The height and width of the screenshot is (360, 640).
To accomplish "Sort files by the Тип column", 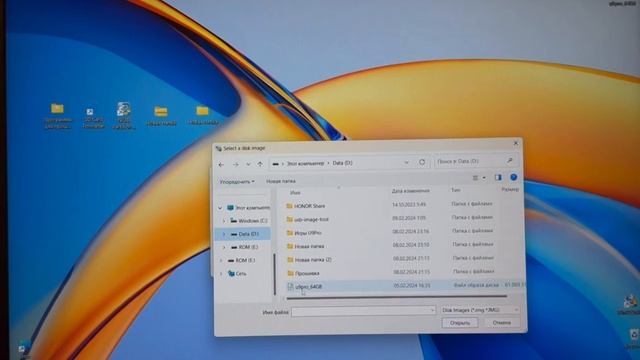I will point(456,190).
